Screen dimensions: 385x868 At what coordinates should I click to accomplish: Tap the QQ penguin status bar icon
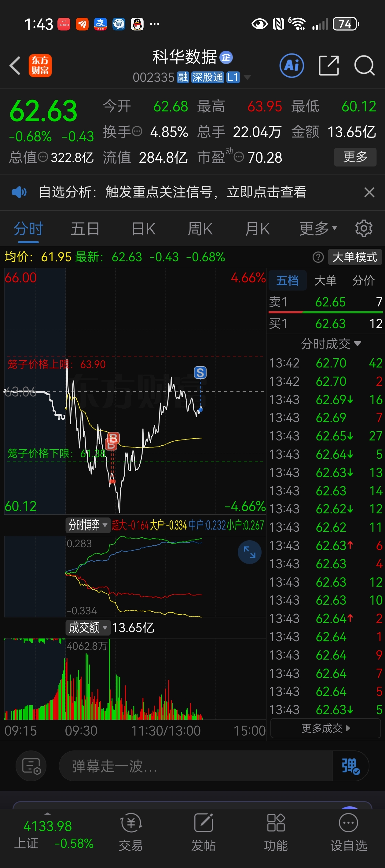click(137, 24)
